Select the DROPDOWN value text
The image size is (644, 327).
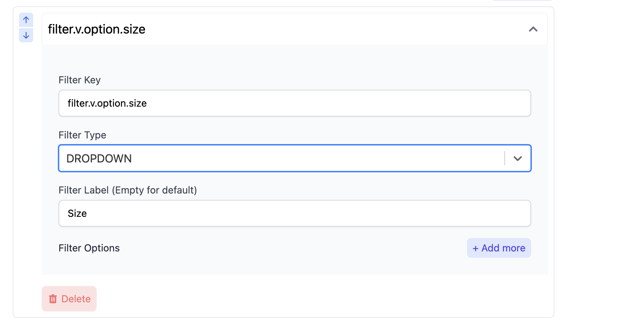point(99,159)
